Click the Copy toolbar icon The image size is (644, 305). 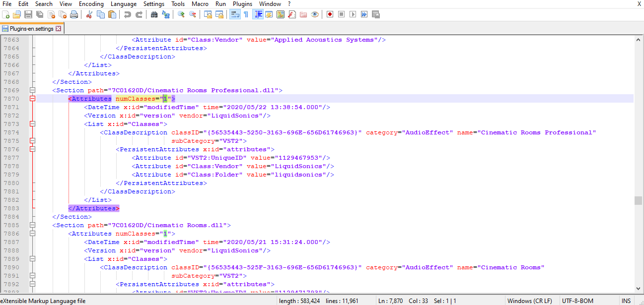click(x=101, y=14)
